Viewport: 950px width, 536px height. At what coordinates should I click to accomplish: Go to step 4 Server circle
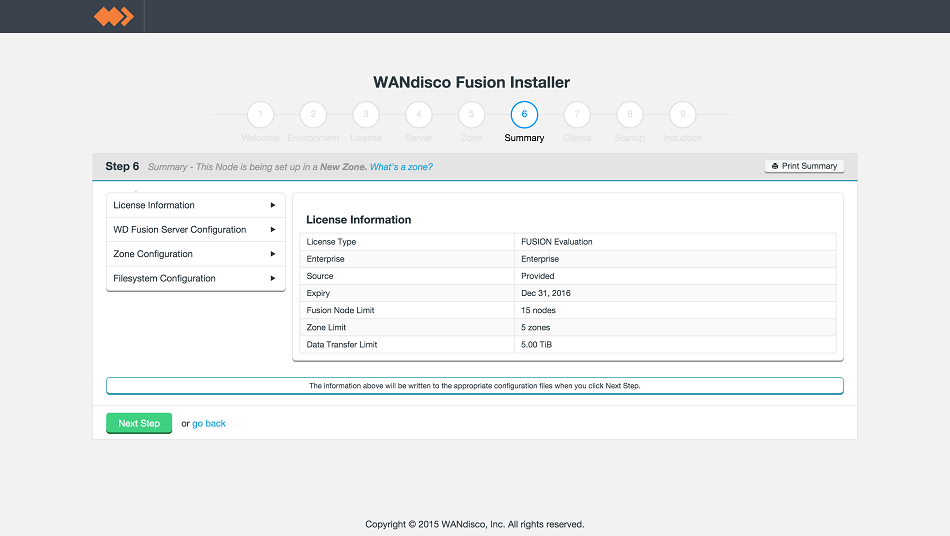tap(419, 114)
